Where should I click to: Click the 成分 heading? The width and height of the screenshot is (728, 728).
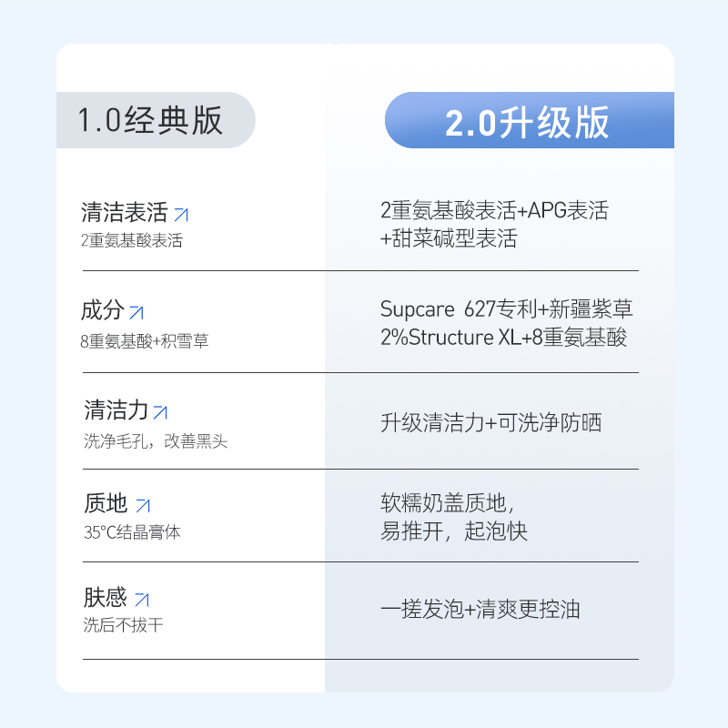[103, 309]
